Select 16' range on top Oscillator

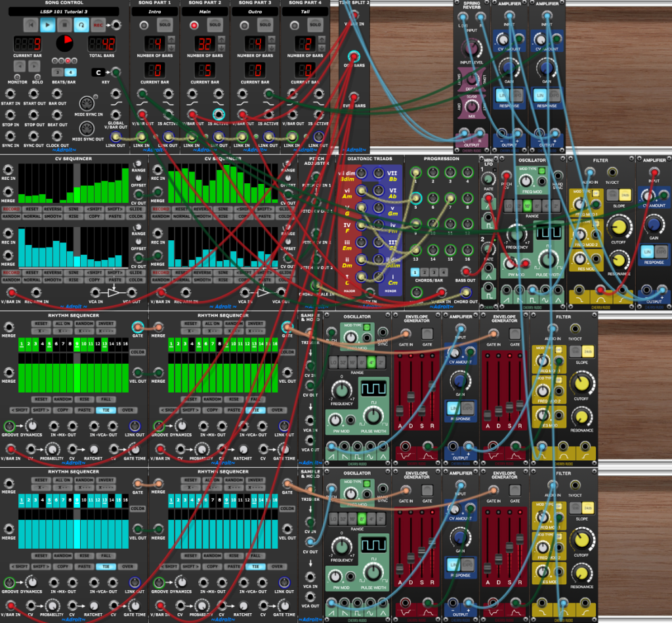(527, 206)
